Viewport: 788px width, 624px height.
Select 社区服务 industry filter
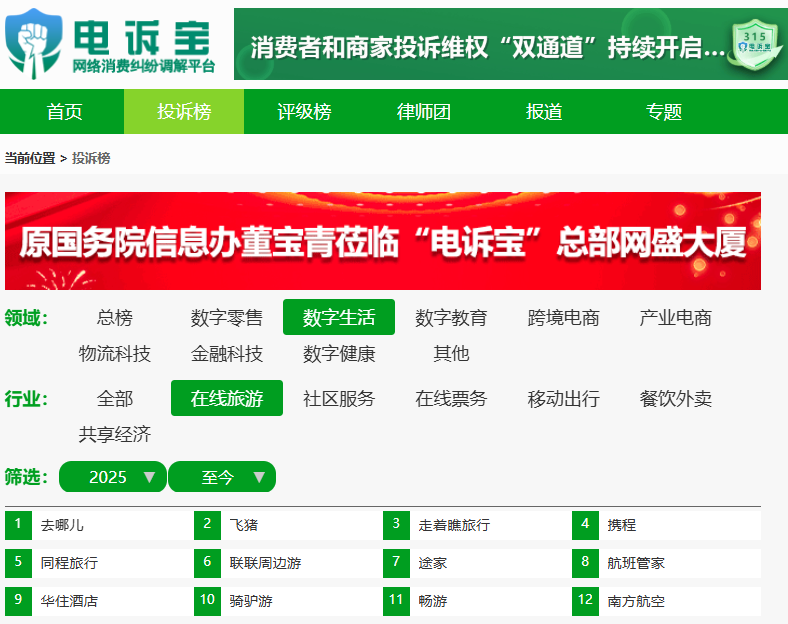(339, 398)
